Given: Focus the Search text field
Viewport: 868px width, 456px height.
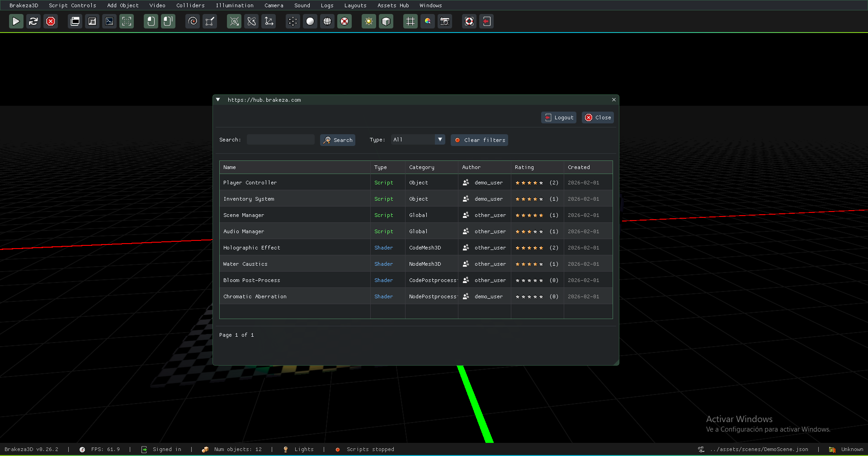Looking at the screenshot, I should (281, 140).
